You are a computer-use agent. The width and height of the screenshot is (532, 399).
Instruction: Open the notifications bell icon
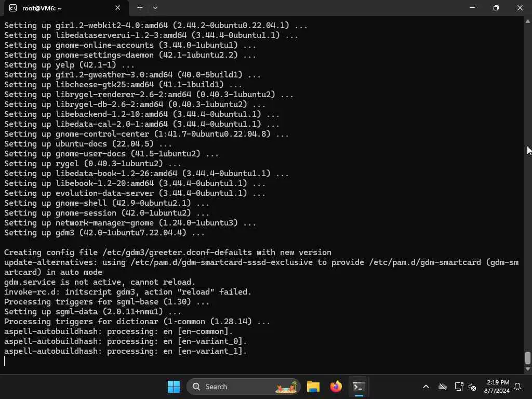518,387
